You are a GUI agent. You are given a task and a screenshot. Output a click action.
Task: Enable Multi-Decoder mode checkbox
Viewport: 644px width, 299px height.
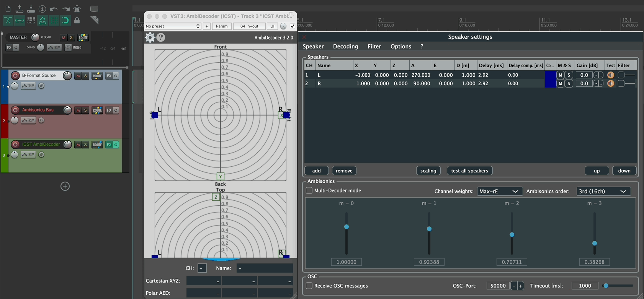coord(309,190)
